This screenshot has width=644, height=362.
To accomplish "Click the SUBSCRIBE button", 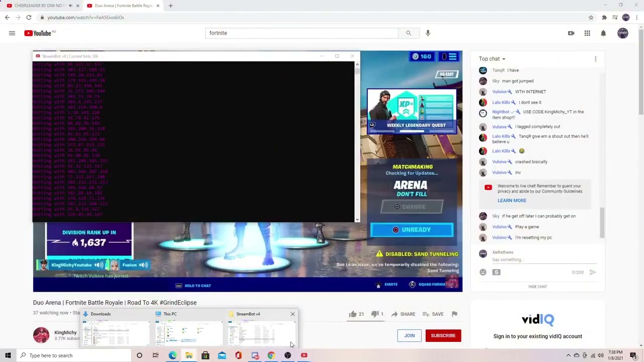I will click(443, 336).
